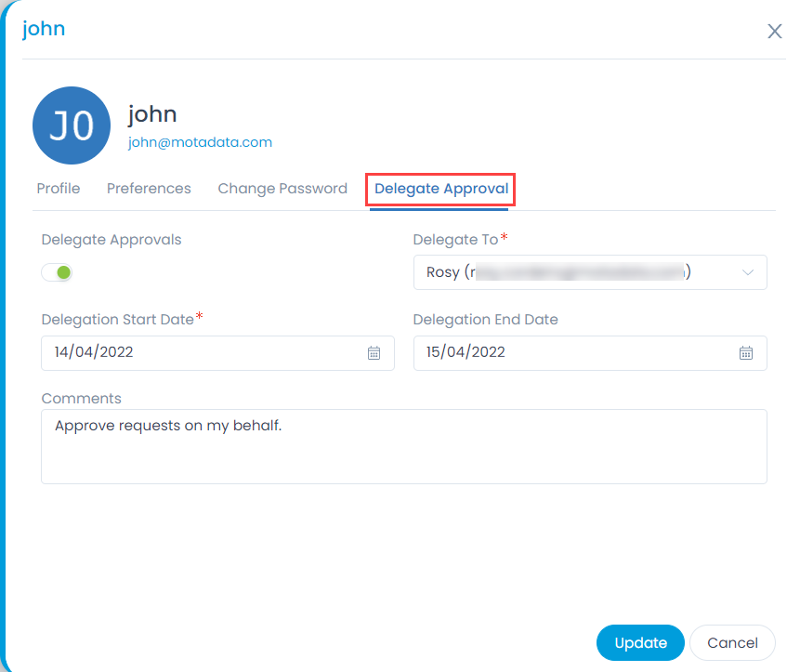Viewport: 800px width, 672px height.
Task: Click the Comments label
Action: 81,399
